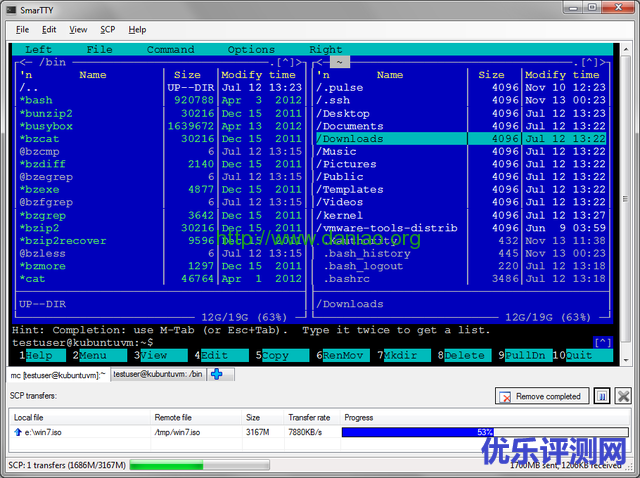Click the <- history arrow in left panel
Image resolution: width=640 pixels, height=478 pixels.
click(25, 62)
